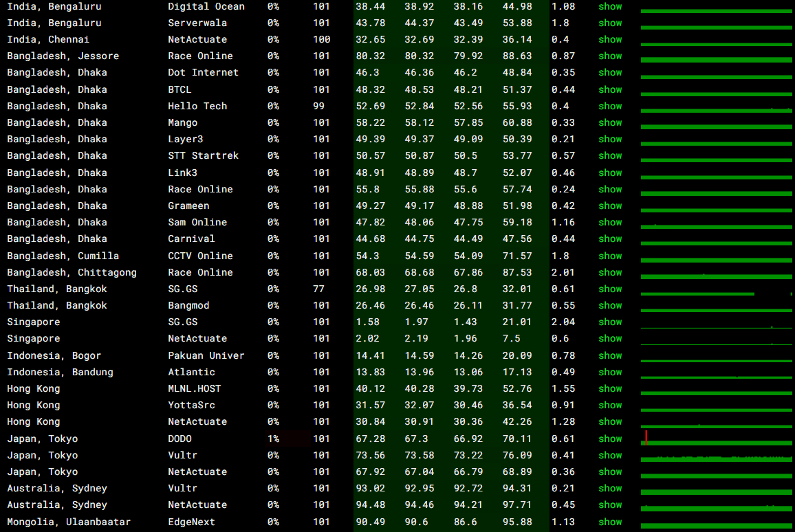
Task: Select value 86.6 in EdgeNext row
Action: coord(466,522)
